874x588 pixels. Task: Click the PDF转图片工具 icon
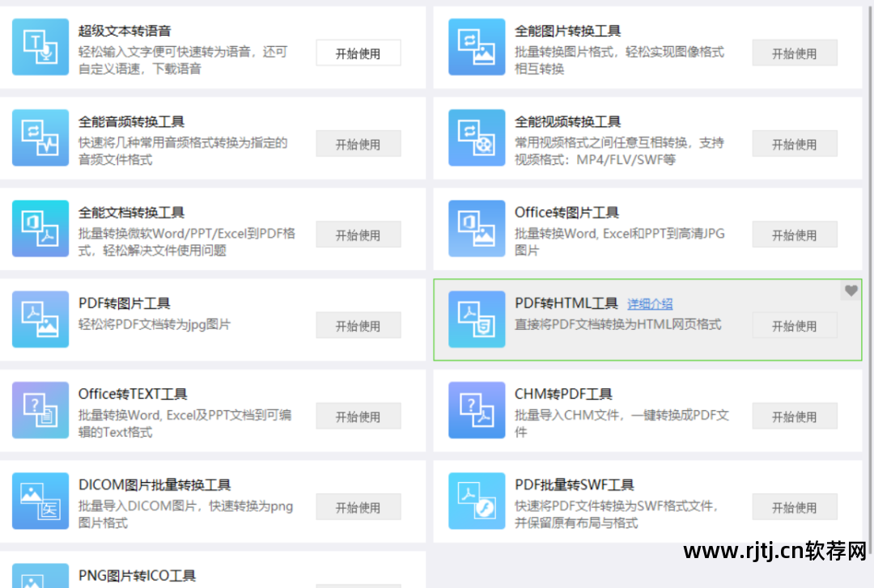click(x=40, y=319)
